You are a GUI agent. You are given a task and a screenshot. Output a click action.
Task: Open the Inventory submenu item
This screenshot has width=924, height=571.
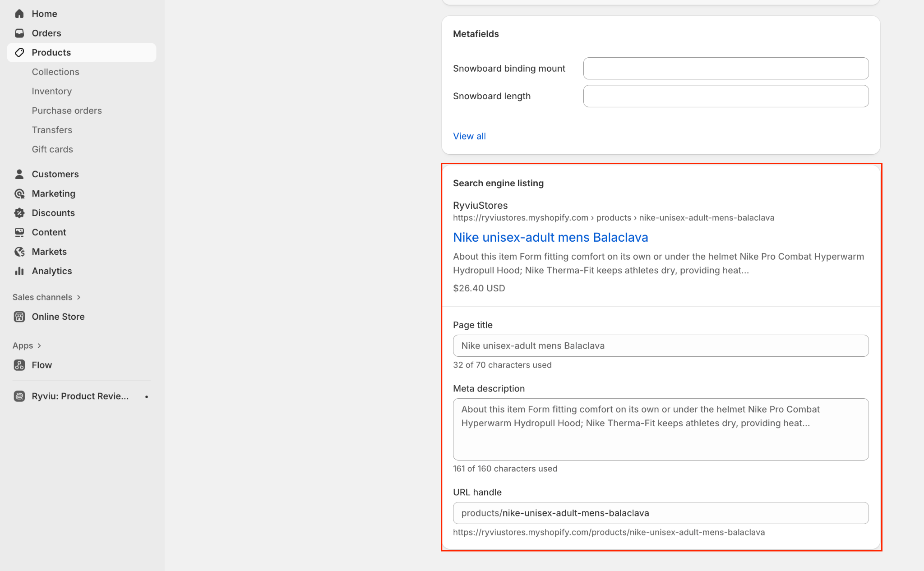coord(52,92)
